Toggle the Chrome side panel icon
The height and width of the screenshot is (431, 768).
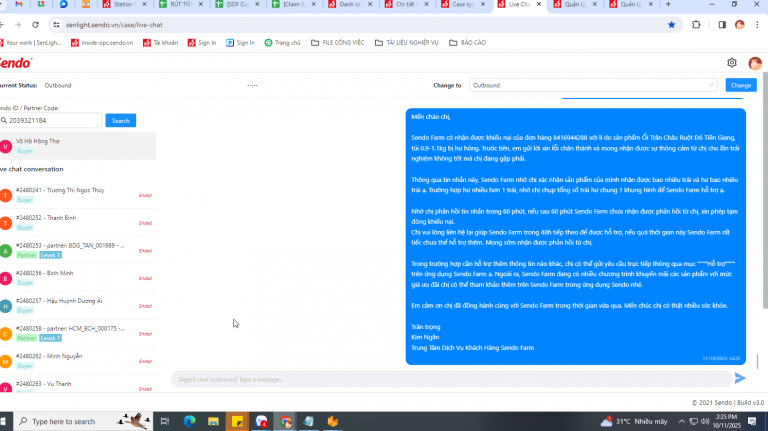pyautogui.click(x=722, y=24)
